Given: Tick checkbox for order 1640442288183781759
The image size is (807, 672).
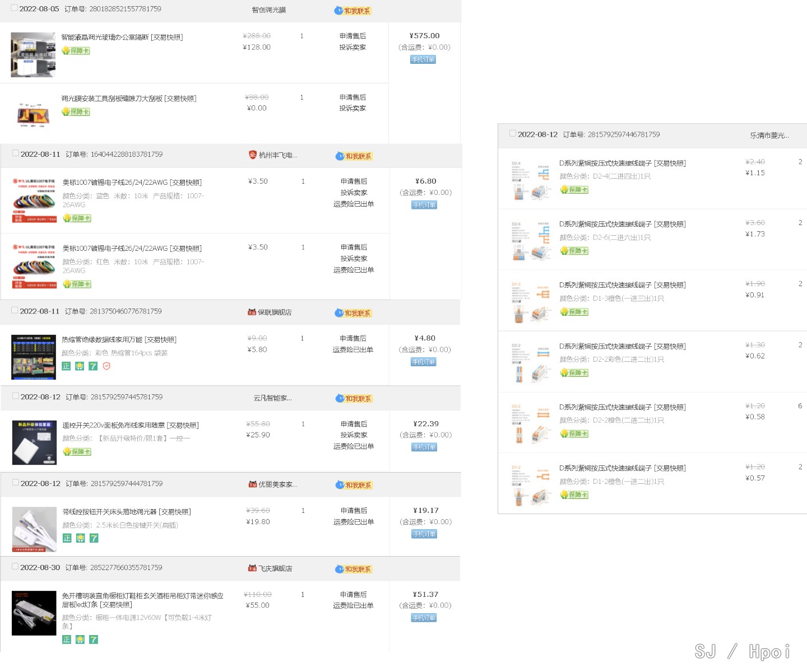Looking at the screenshot, I should pos(16,153).
